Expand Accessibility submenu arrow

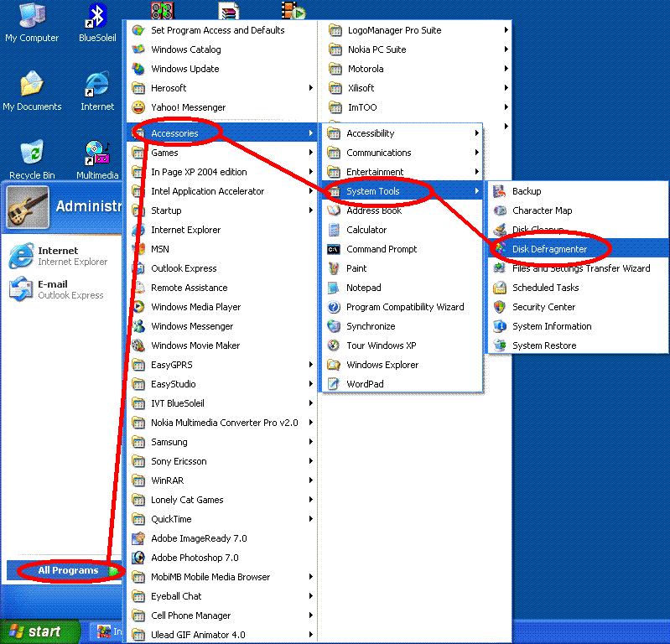click(477, 133)
